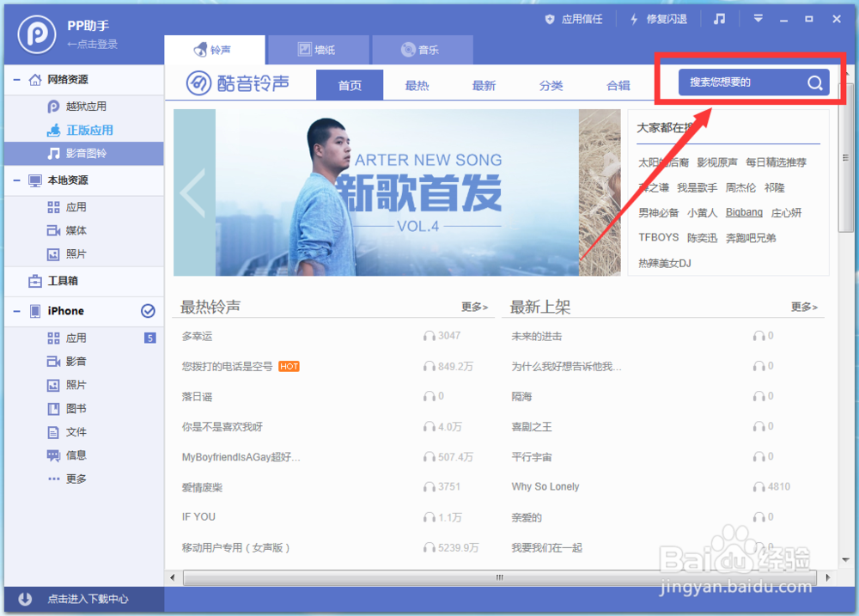Click the PP助手 logo avatar
This screenshot has width=859, height=616.
click(x=36, y=34)
